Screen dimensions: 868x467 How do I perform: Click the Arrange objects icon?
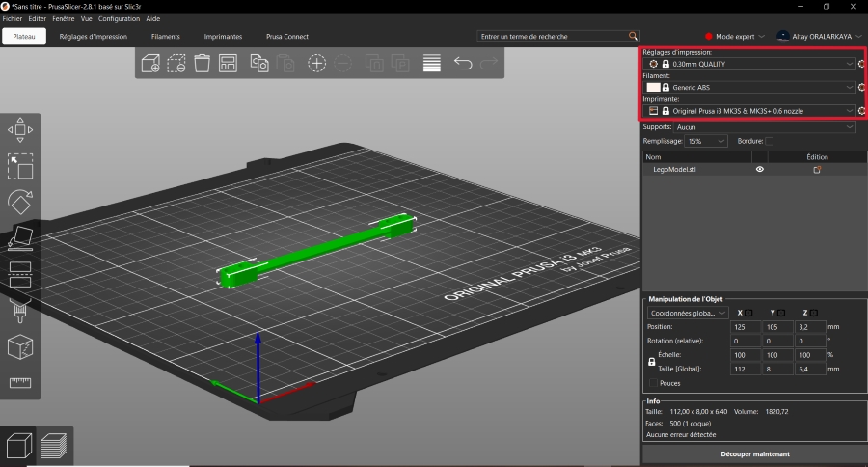coord(228,63)
